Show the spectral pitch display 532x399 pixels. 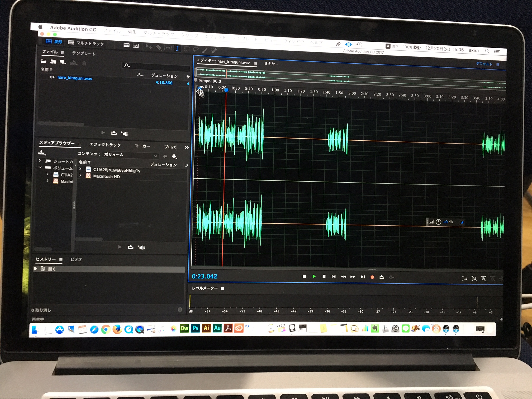tap(136, 46)
